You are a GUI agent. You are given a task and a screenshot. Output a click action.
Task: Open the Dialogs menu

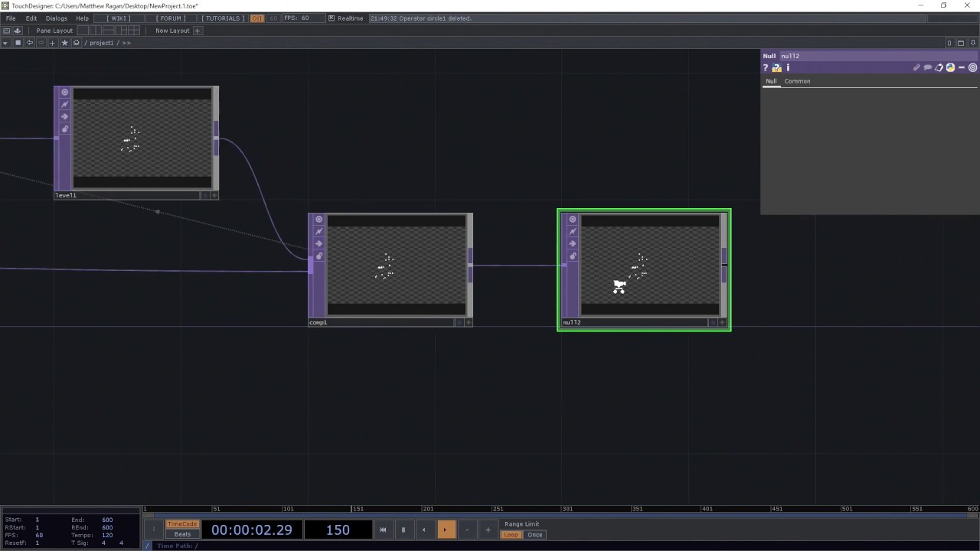(x=57, y=18)
